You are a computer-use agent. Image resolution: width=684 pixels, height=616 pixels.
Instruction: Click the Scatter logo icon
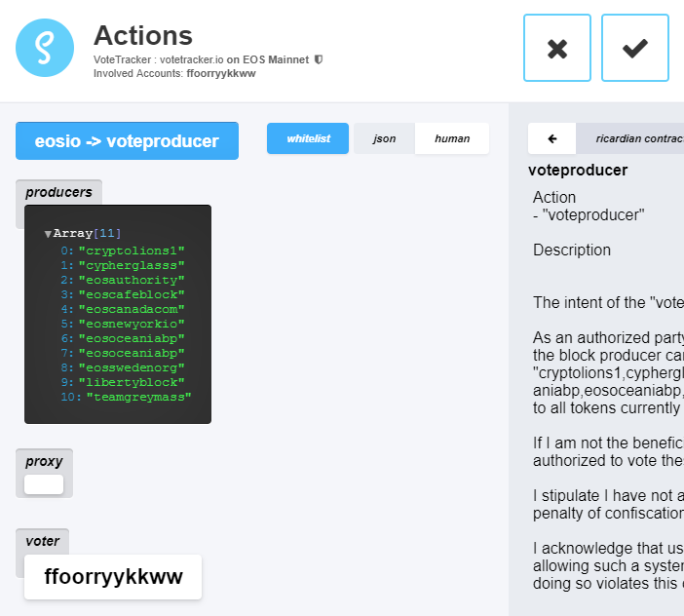[45, 48]
